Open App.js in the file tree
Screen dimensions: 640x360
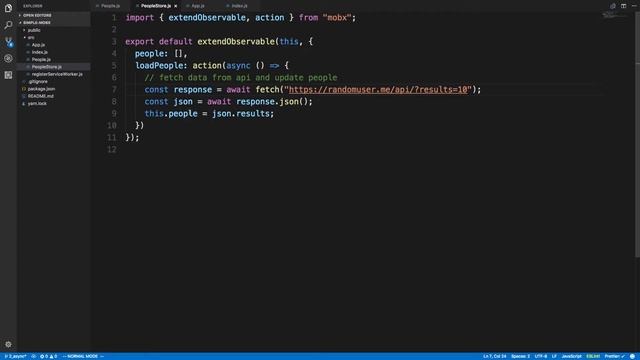pyautogui.click(x=53, y=45)
